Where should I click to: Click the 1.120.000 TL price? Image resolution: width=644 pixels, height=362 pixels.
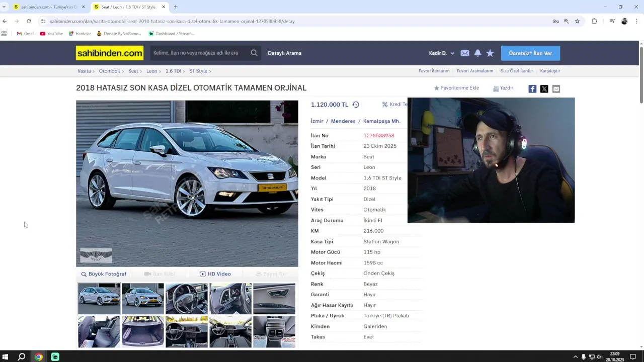pyautogui.click(x=330, y=105)
